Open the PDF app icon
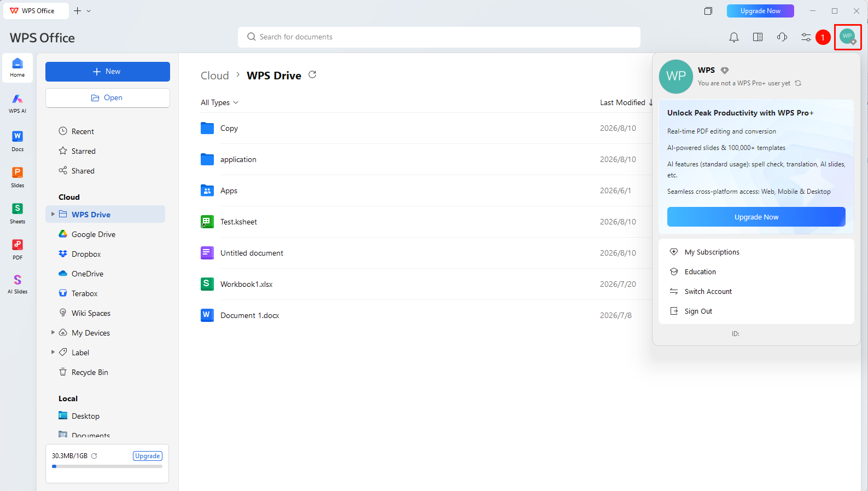The image size is (868, 491). 18,249
